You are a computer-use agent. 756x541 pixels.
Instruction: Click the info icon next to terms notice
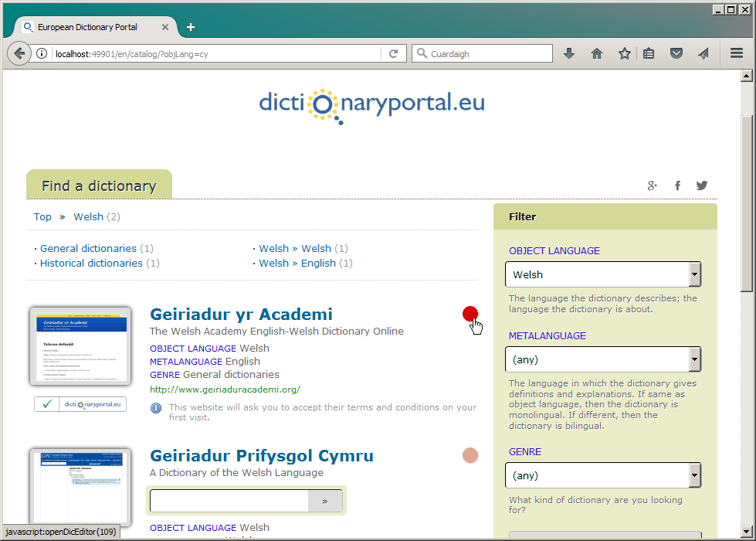pyautogui.click(x=156, y=408)
